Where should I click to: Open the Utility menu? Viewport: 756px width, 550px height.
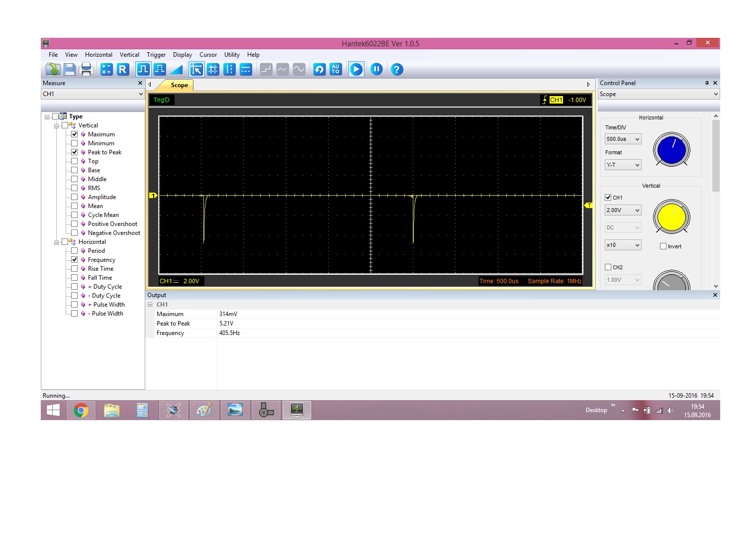pos(232,55)
